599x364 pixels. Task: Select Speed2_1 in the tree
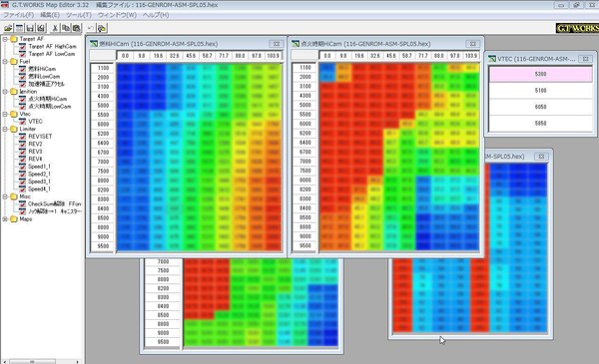39,174
